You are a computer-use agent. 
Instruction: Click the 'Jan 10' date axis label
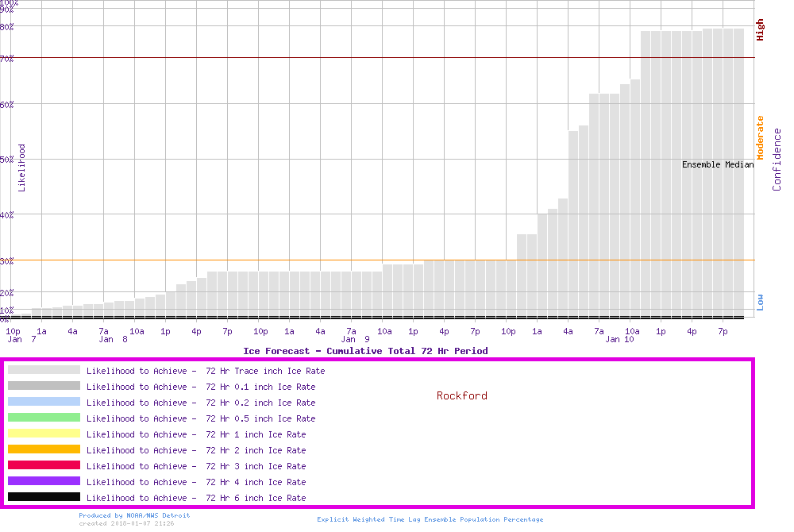[x=619, y=339]
